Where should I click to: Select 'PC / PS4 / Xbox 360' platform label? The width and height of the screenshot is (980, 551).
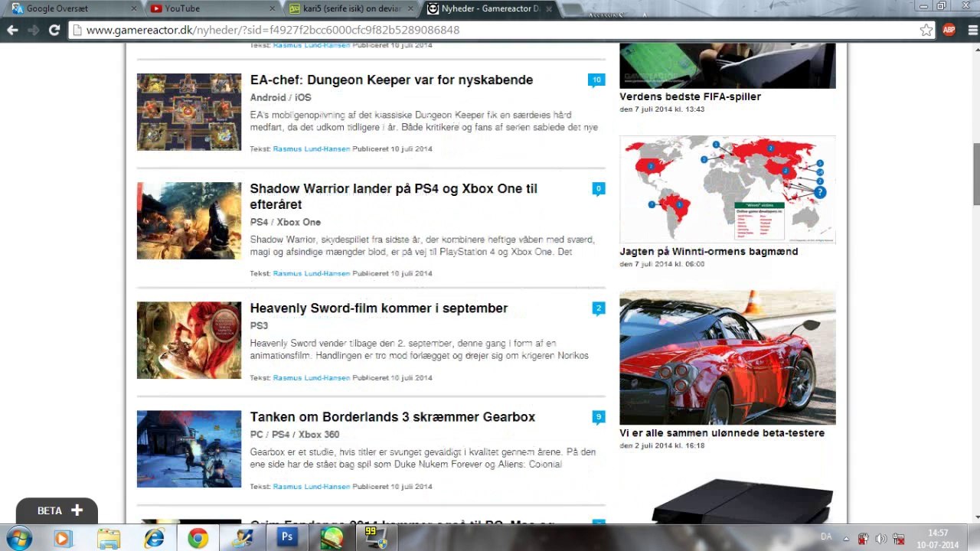click(294, 435)
